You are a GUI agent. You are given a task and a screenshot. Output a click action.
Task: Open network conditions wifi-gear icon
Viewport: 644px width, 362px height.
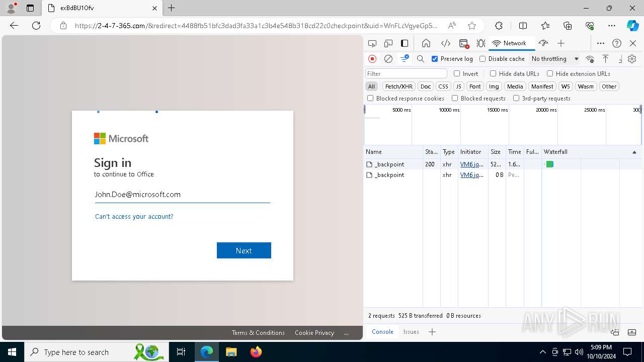[x=590, y=59]
